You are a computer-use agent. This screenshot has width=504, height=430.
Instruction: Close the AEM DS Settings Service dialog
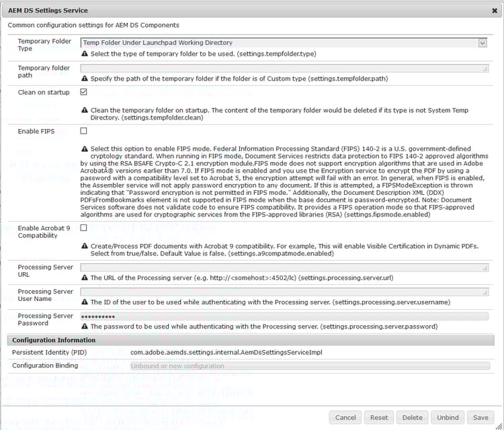[x=495, y=11]
